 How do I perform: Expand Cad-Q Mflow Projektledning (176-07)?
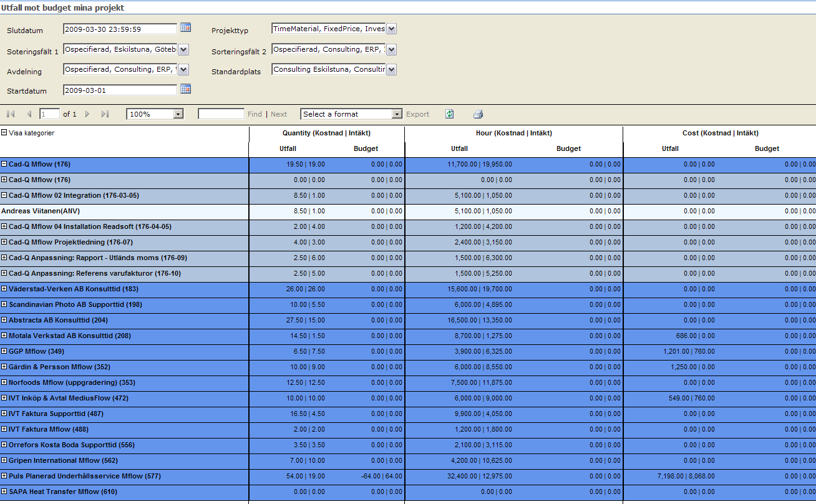pyautogui.click(x=4, y=242)
